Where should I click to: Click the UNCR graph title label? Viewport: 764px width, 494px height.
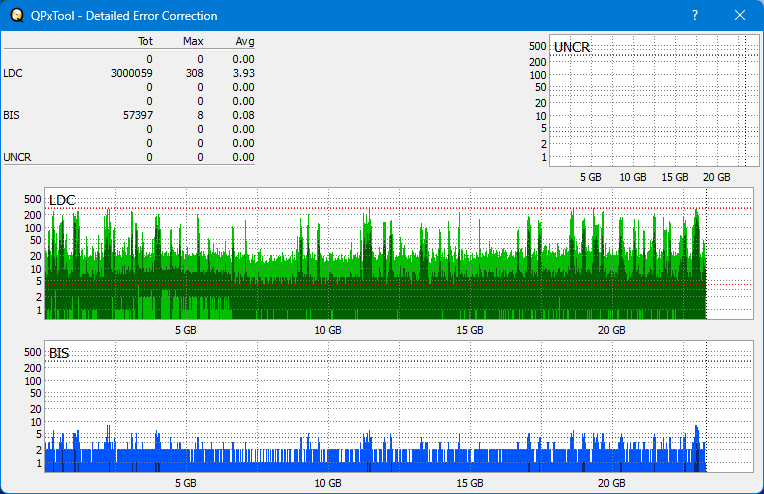572,47
